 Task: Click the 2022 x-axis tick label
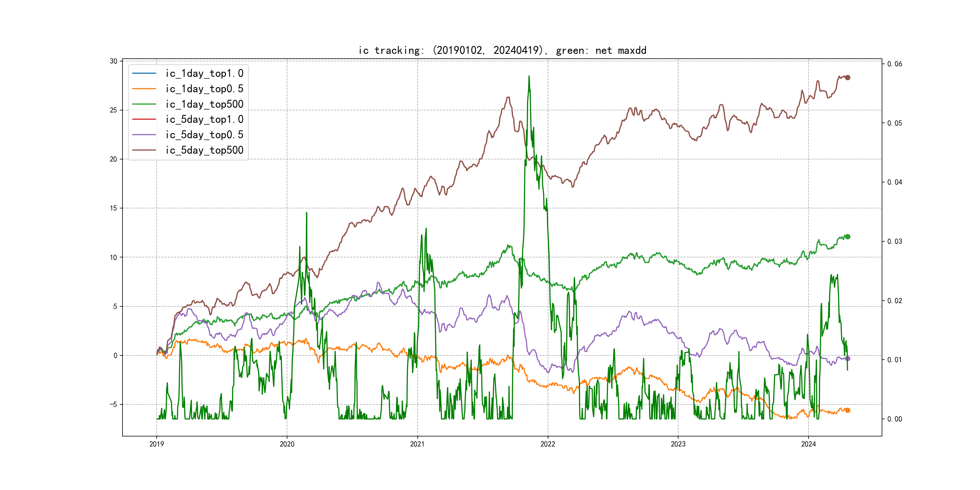[547, 444]
